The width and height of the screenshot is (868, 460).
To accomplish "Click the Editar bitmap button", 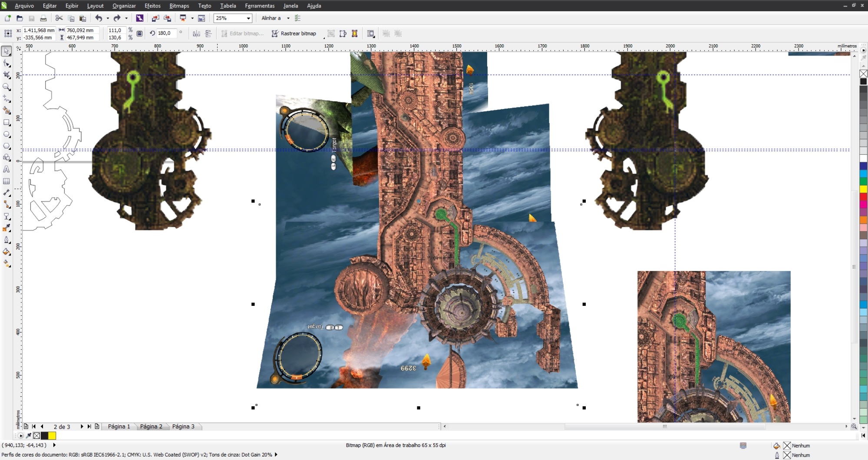I will 242,33.
